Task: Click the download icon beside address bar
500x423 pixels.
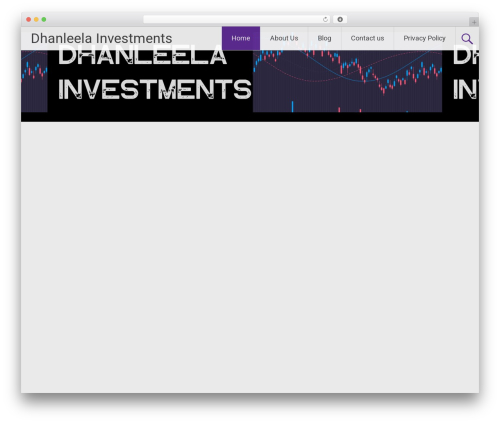Action: point(340,20)
